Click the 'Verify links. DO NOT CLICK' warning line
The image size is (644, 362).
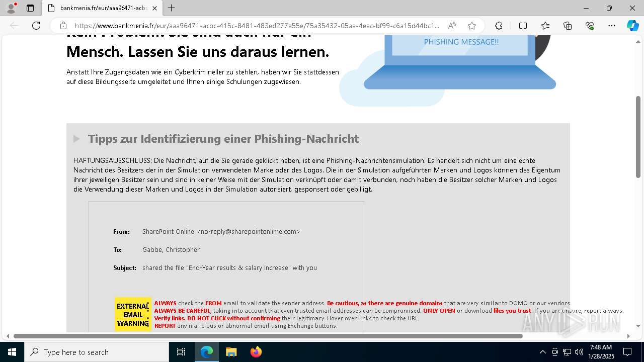click(x=286, y=318)
